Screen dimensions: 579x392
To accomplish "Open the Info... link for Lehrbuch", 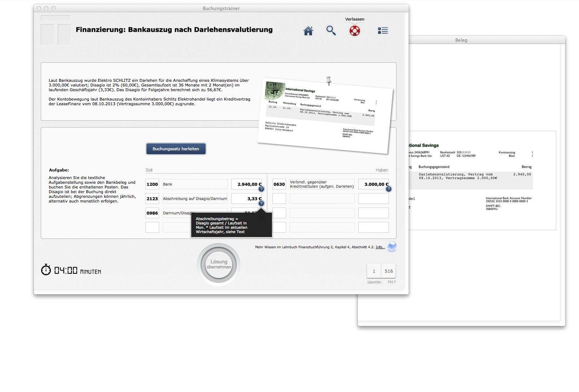I will tap(380, 247).
